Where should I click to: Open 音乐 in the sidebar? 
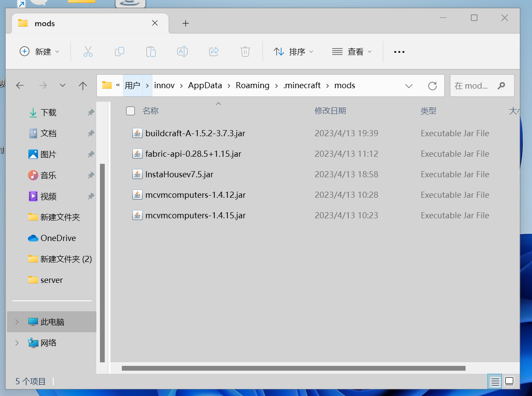click(48, 176)
